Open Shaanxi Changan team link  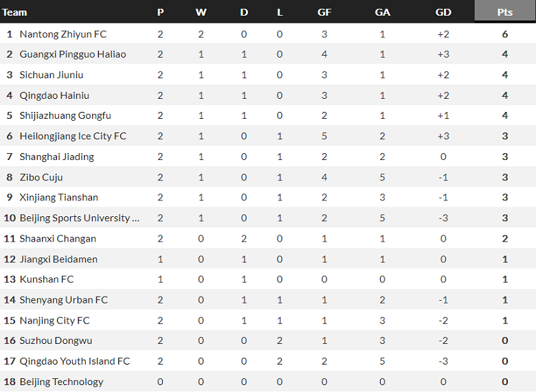click(58, 238)
